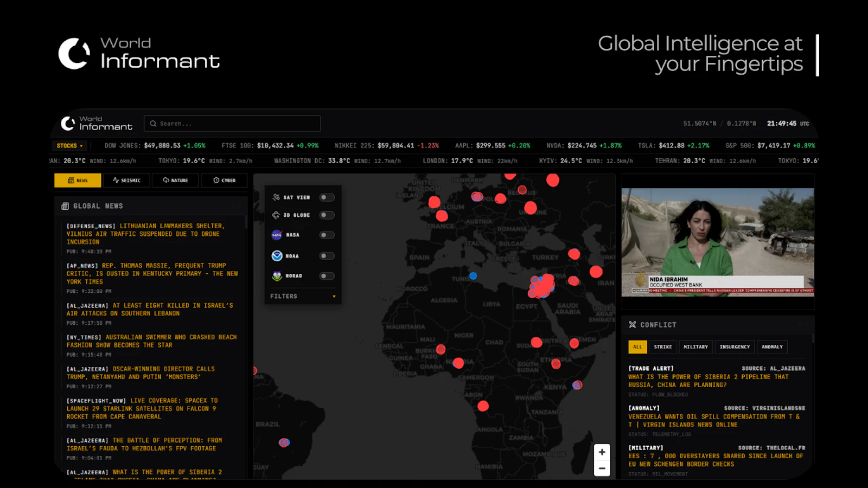Click the NORAD emblem icon
Viewport: 868px width, 488px height.
pyautogui.click(x=277, y=276)
